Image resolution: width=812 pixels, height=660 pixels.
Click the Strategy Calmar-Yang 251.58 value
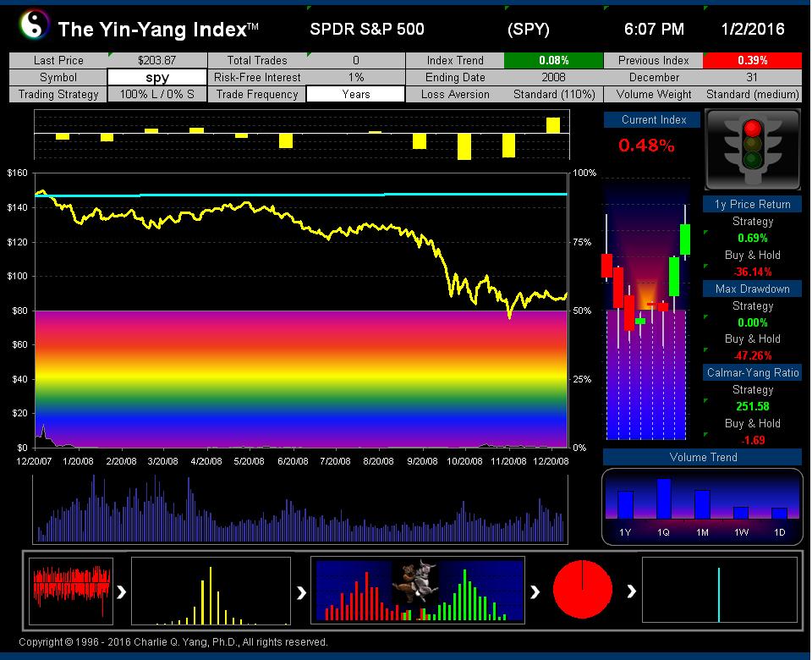click(x=753, y=407)
